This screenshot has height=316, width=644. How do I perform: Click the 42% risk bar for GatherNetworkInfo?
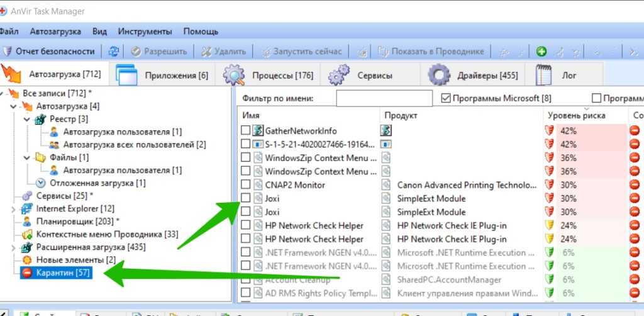point(591,131)
